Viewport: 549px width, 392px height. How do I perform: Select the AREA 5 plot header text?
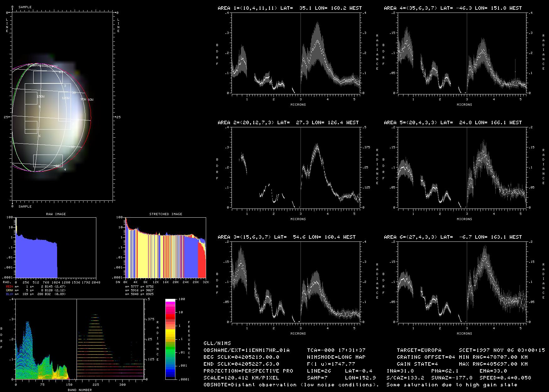453,123
